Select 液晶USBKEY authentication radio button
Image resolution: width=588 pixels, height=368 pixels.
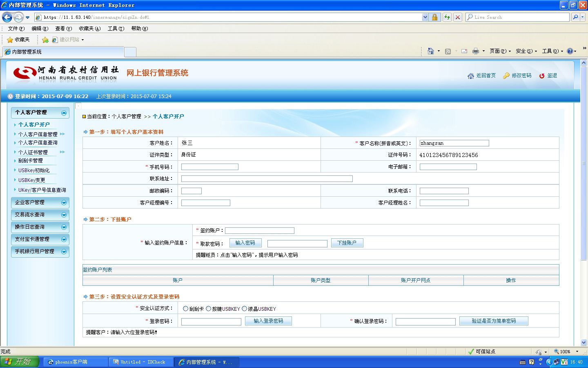tap(245, 309)
